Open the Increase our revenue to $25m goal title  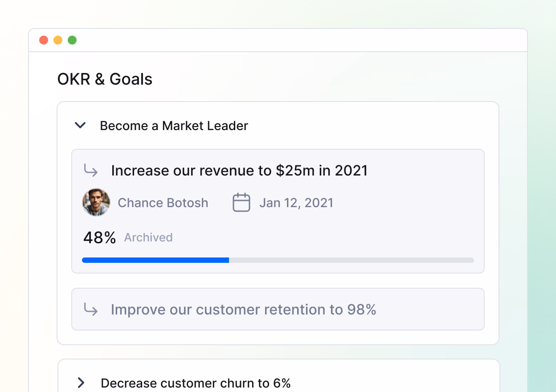click(x=239, y=170)
